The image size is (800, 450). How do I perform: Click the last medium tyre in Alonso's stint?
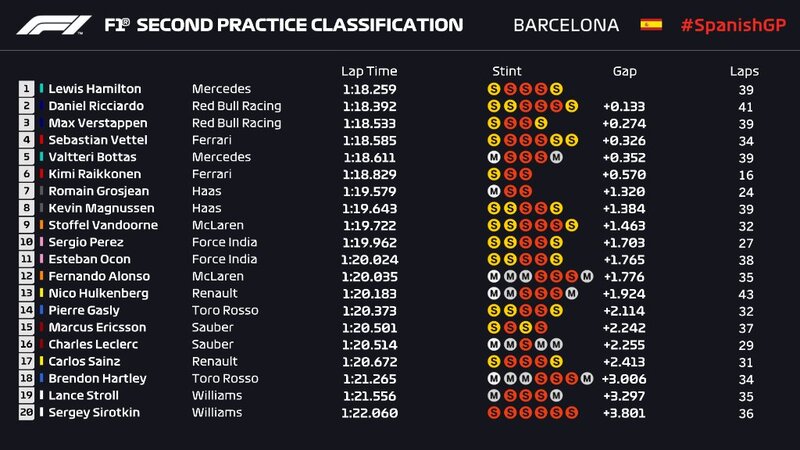coord(587,276)
